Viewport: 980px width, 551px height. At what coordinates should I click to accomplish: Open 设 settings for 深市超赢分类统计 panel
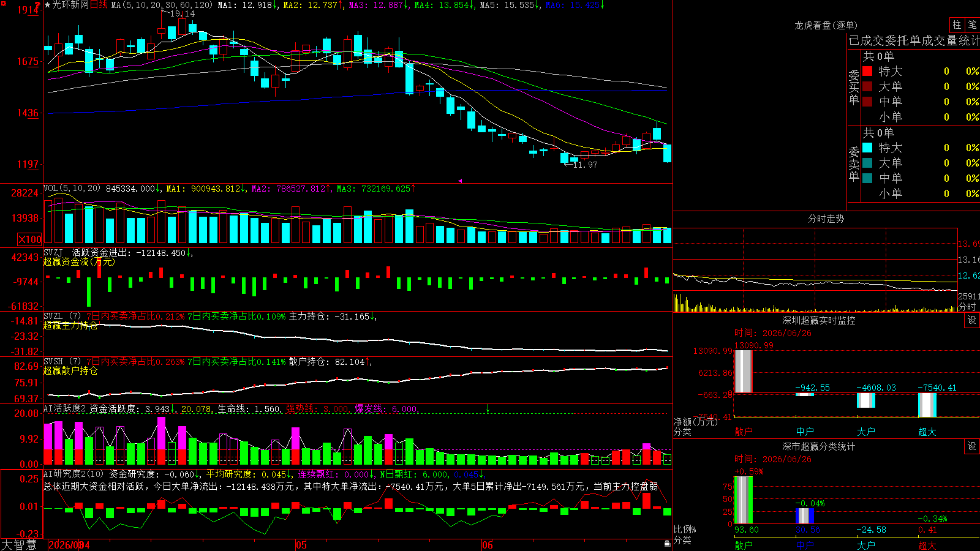(x=972, y=446)
